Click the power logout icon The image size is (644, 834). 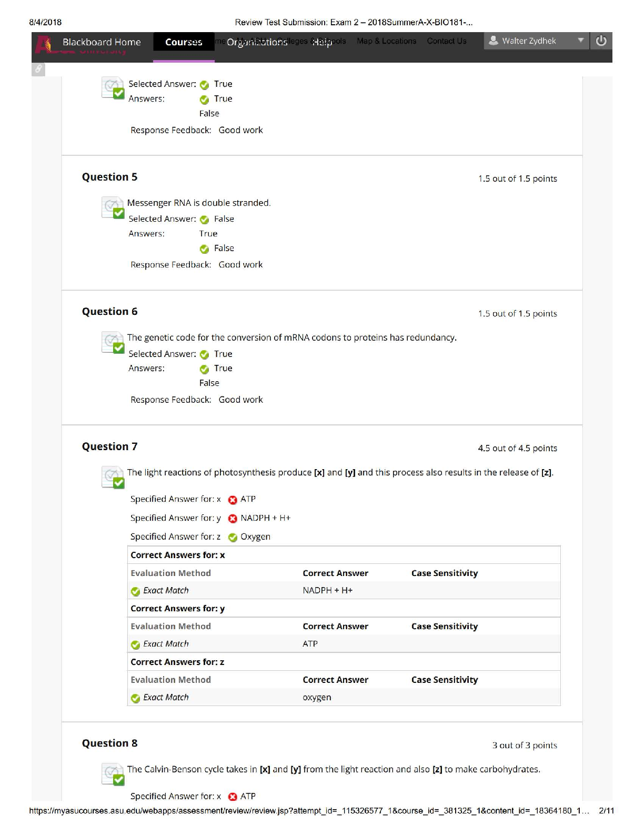tap(601, 41)
